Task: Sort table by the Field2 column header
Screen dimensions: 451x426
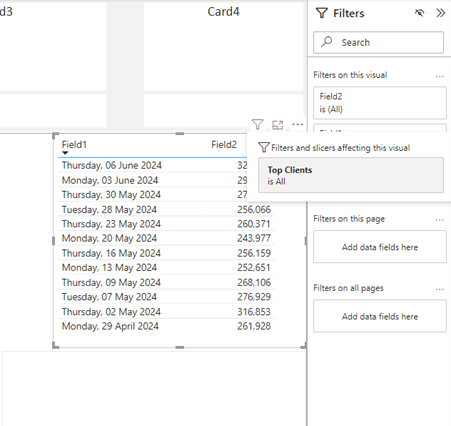Action: (x=224, y=144)
